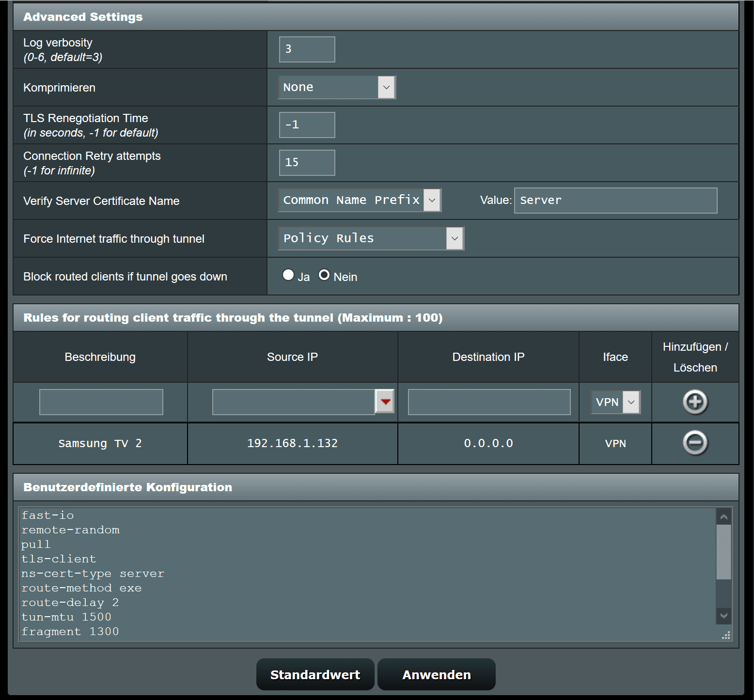Add a new routing rule with plus icon
Viewport: 754px width, 700px height.
(x=695, y=402)
